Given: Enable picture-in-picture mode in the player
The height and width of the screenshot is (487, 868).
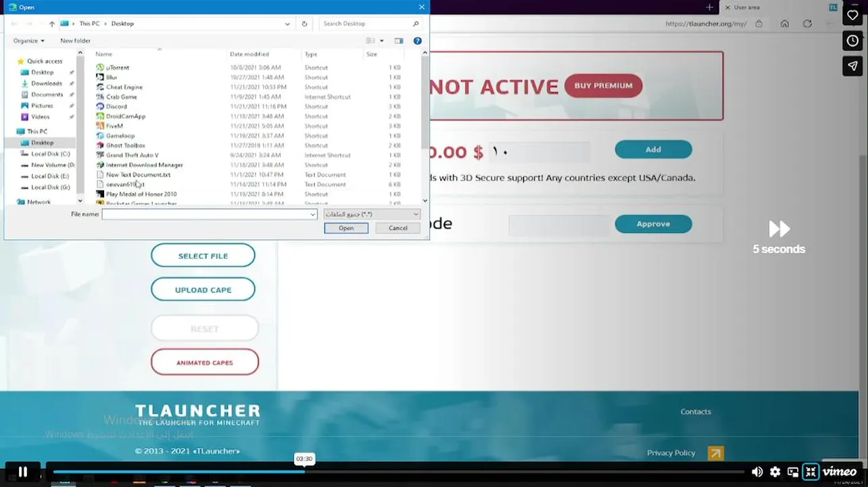Looking at the screenshot, I should click(x=793, y=472).
